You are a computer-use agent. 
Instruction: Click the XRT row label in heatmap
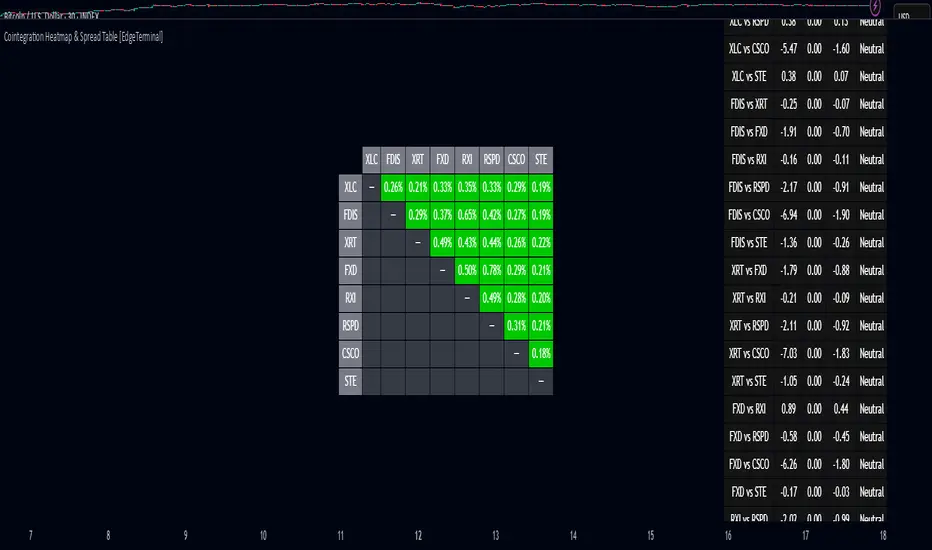pyautogui.click(x=350, y=241)
